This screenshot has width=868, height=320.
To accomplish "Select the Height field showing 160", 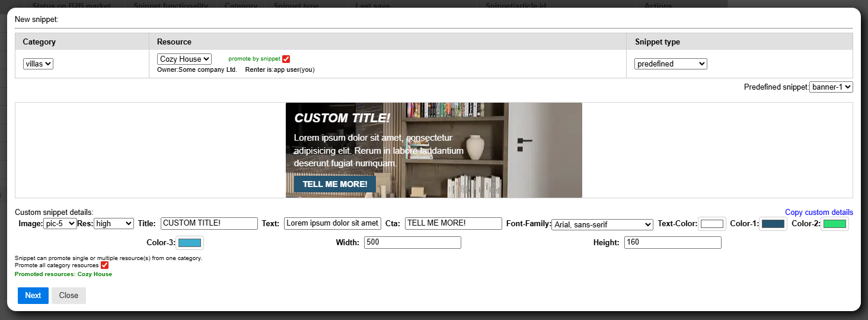I will (x=673, y=242).
